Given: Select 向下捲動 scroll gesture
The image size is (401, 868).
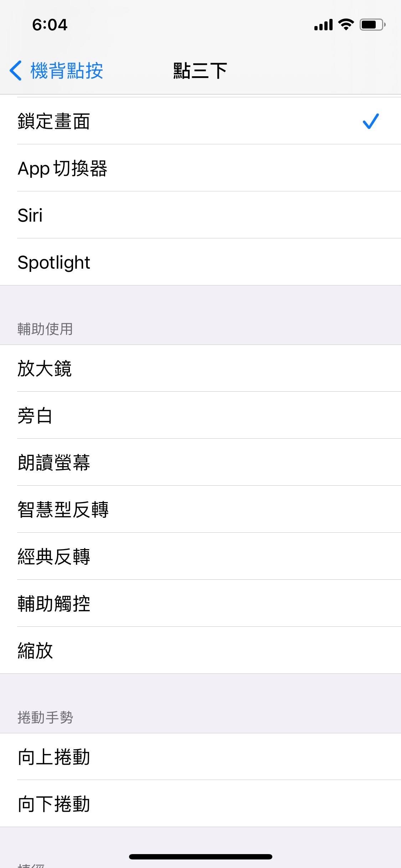Looking at the screenshot, I should pyautogui.click(x=54, y=804).
